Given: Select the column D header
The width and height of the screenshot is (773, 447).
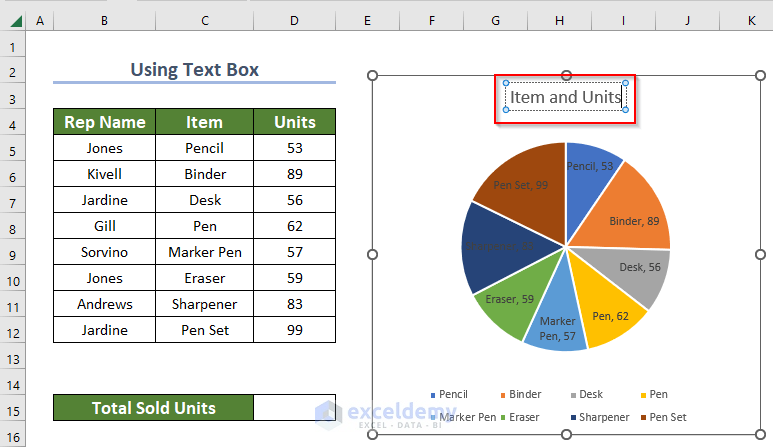Looking at the screenshot, I should point(295,20).
